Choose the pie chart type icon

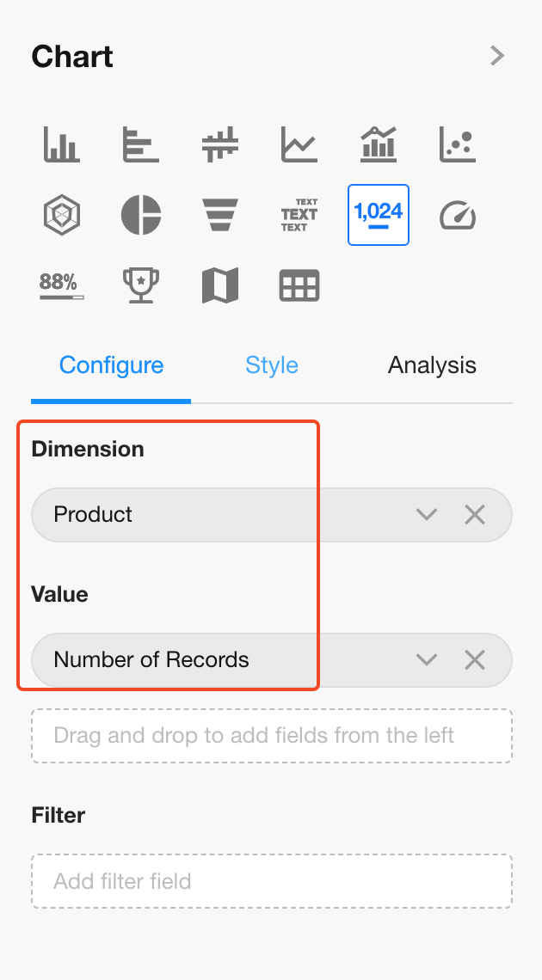(140, 215)
